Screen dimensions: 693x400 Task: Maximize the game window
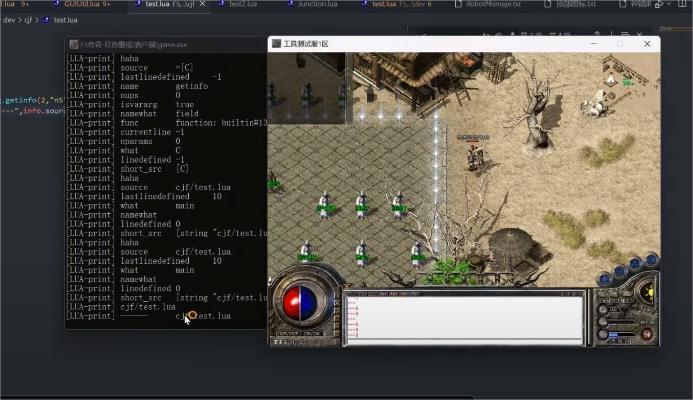click(x=620, y=44)
